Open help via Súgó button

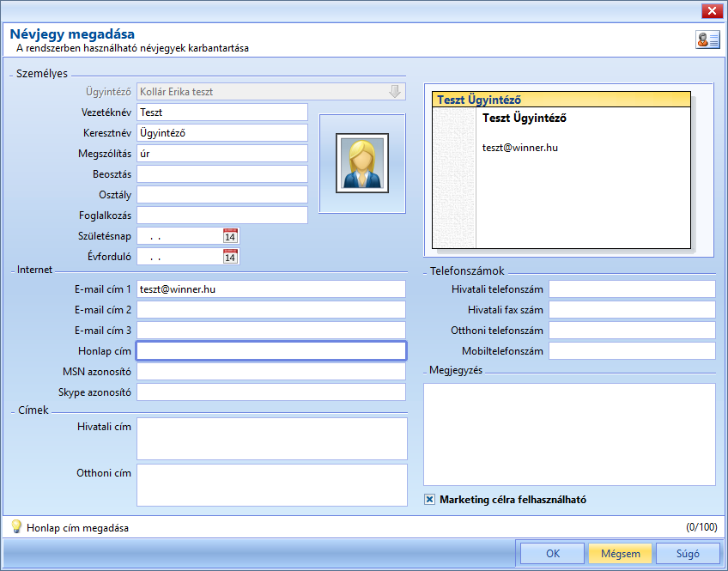(x=688, y=553)
